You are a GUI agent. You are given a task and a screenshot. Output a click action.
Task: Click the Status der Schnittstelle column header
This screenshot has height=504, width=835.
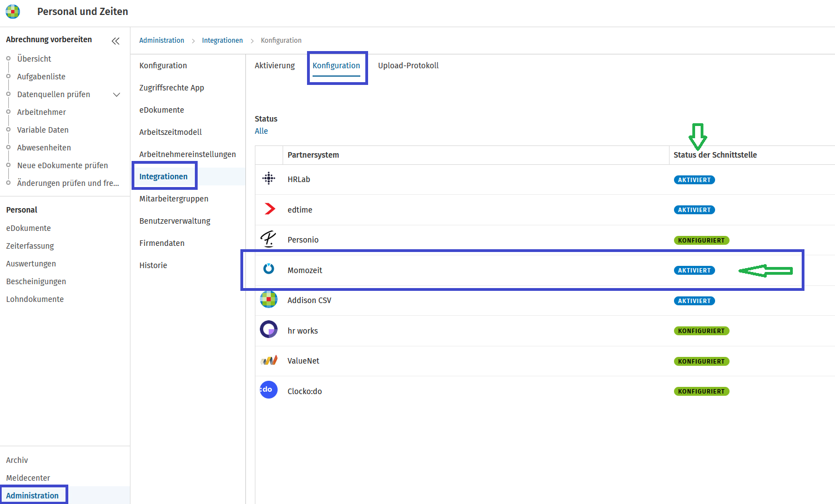[x=715, y=155]
